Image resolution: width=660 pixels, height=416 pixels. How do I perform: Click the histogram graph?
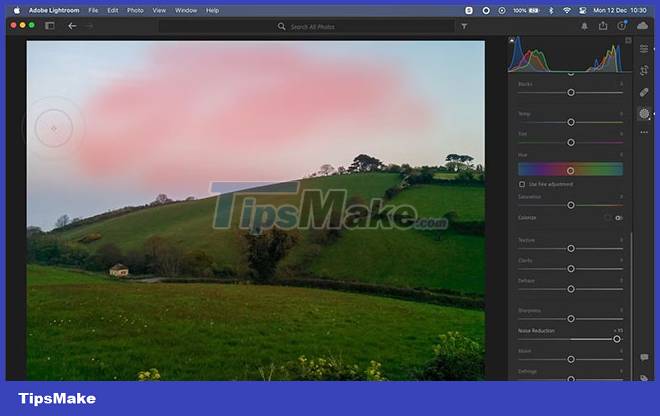pyautogui.click(x=570, y=54)
